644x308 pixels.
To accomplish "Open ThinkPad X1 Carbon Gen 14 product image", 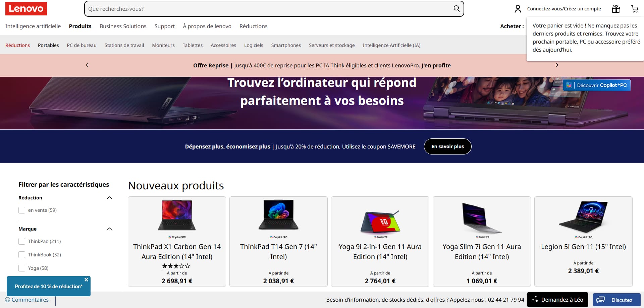I will point(177,215).
